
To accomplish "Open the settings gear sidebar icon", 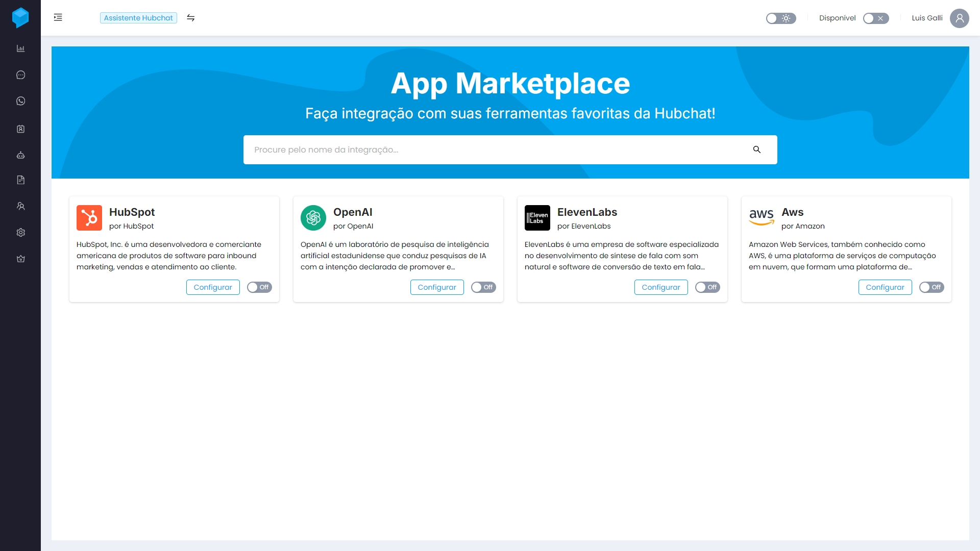I will [20, 232].
